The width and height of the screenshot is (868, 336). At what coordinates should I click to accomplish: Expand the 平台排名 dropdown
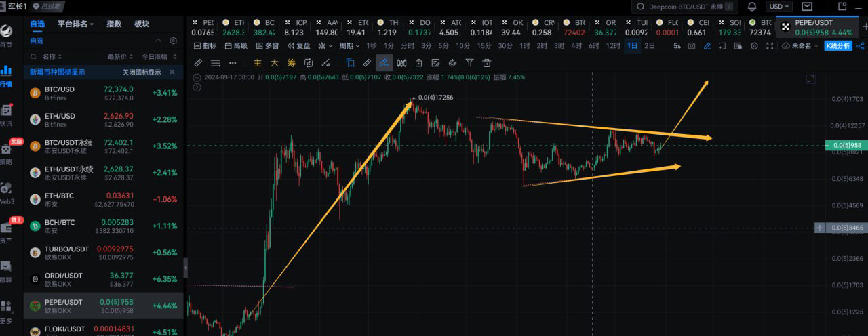coord(75,24)
